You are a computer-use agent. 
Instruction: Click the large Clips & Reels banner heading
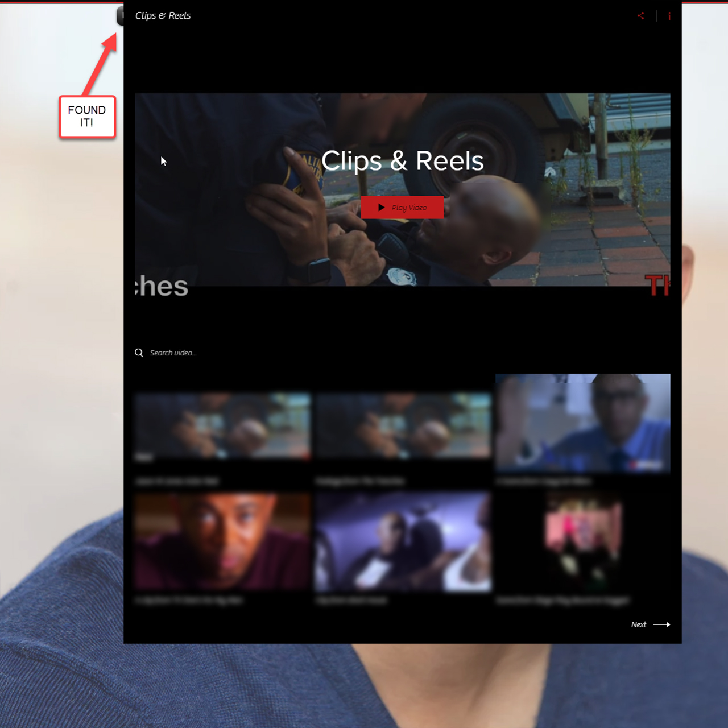coord(402,161)
